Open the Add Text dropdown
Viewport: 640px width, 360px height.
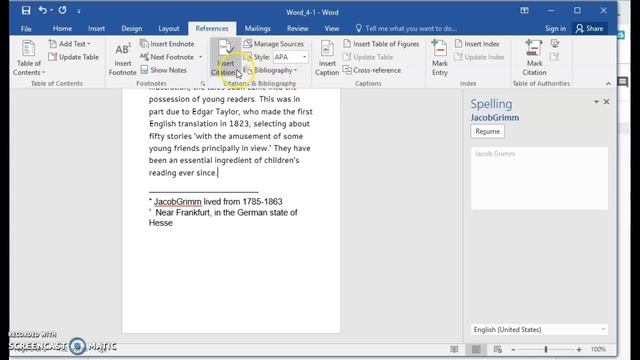tap(69, 44)
